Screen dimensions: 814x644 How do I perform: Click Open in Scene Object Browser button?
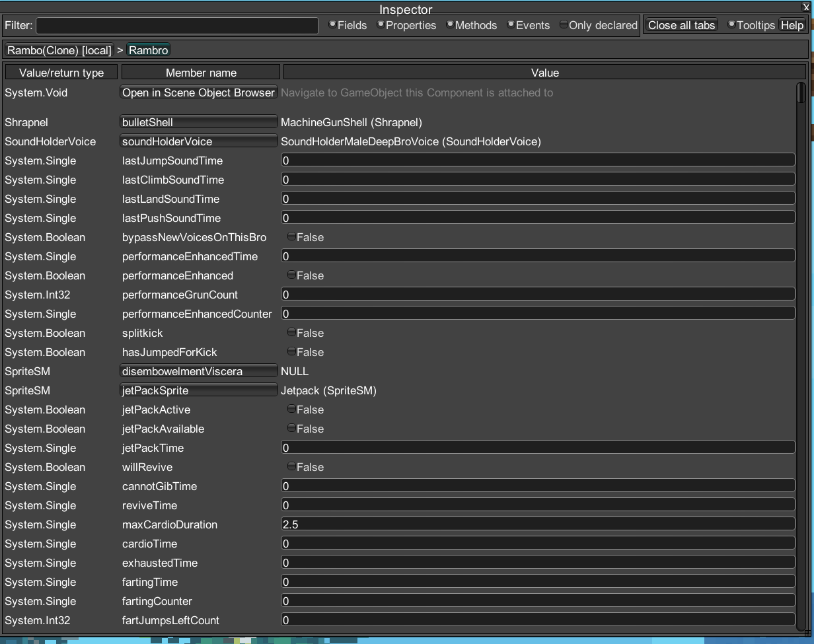(x=198, y=92)
